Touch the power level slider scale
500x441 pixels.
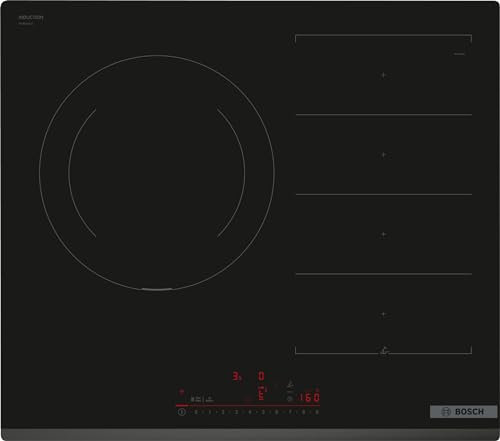point(256,412)
